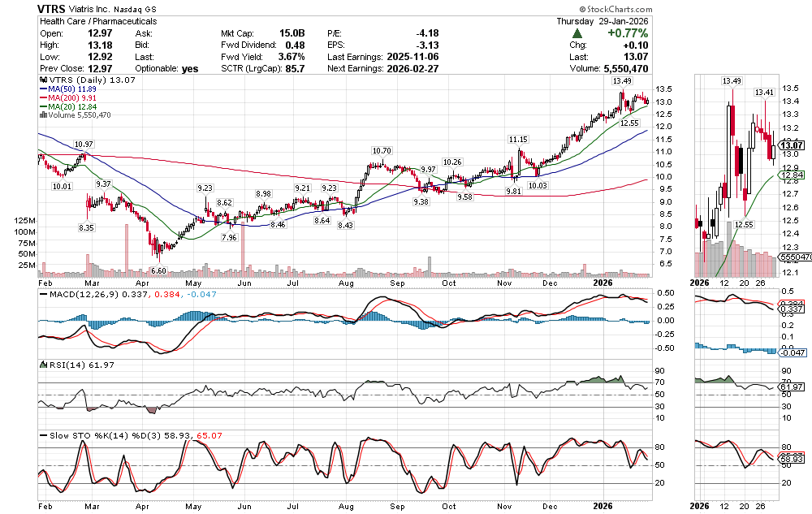
Task: Click the 13.49 high price annotation on the main chart
Action: pyautogui.click(x=622, y=81)
